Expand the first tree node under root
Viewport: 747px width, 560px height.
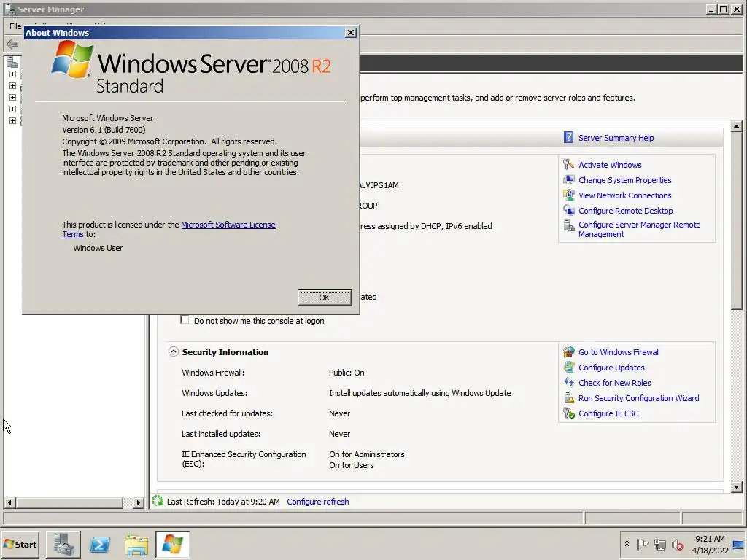[13, 74]
